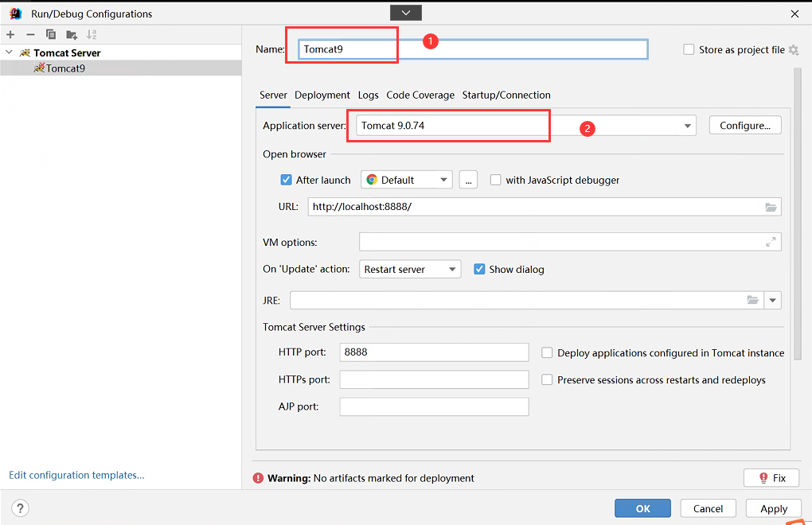Open the Application server dropdown
The height and width of the screenshot is (525, 812).
pos(687,126)
